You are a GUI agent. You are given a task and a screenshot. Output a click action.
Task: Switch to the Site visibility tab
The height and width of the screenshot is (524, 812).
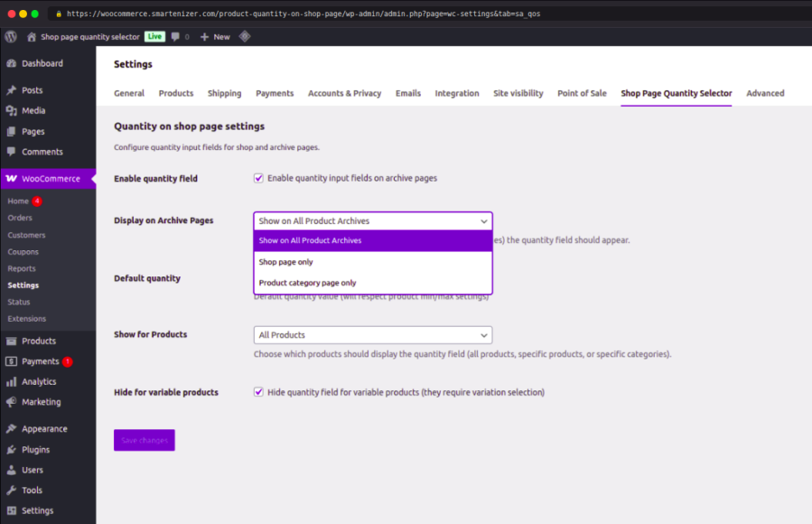[518, 93]
